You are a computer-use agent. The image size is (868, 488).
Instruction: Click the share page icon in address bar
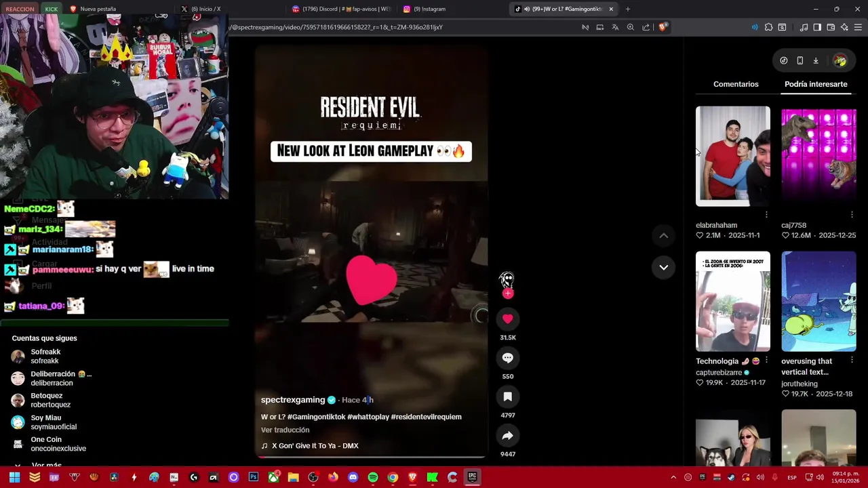(x=646, y=27)
